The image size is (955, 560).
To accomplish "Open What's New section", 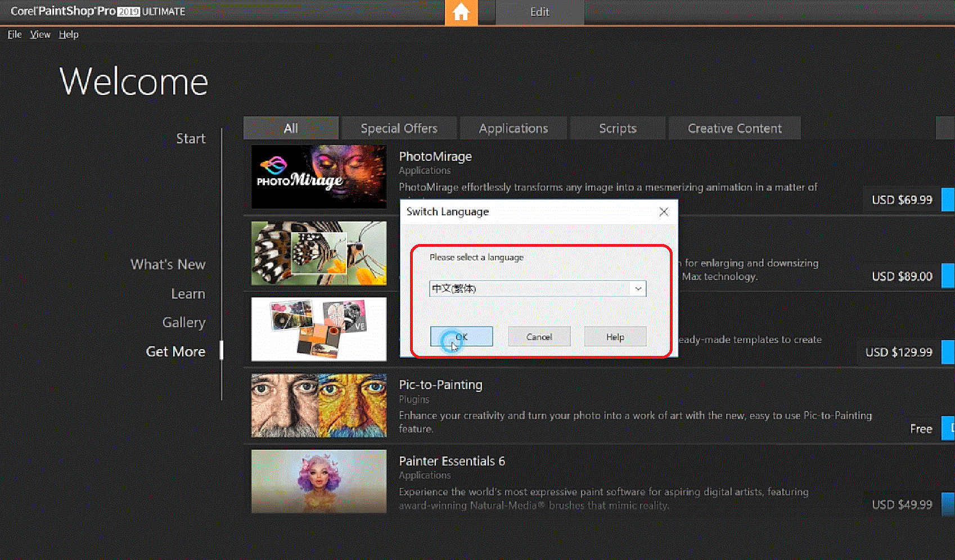I will (168, 264).
